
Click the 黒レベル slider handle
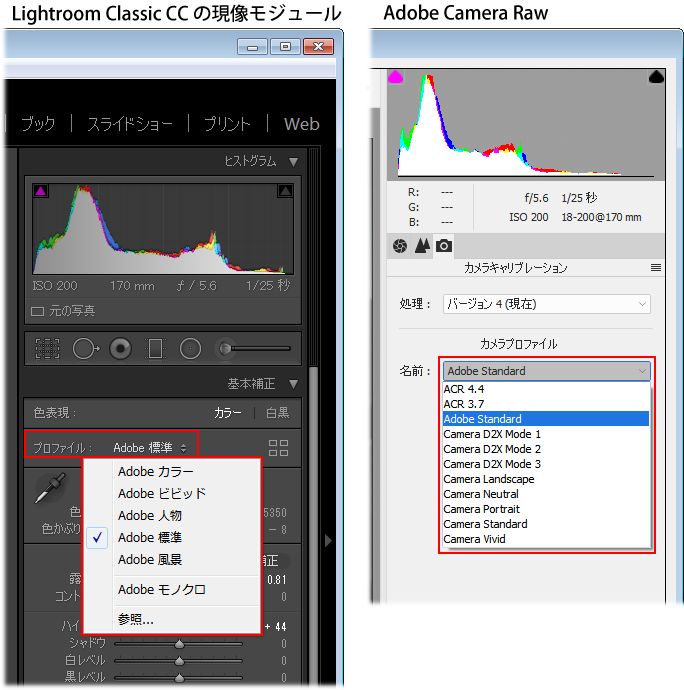click(x=179, y=678)
